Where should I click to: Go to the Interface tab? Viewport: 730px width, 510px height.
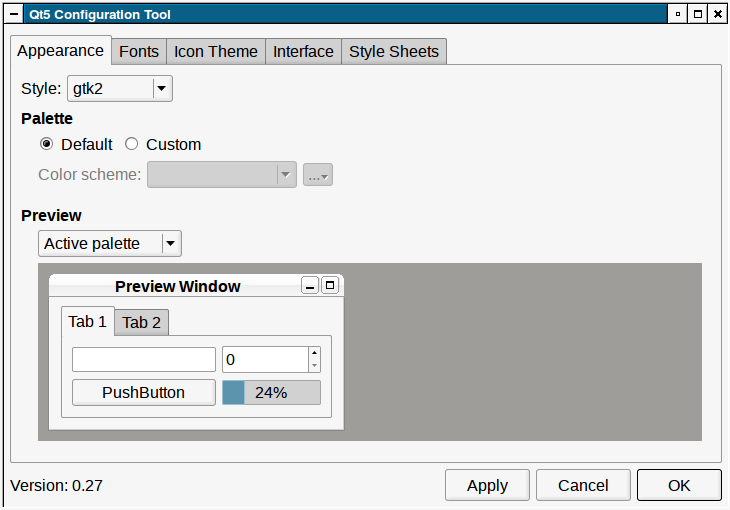point(303,51)
